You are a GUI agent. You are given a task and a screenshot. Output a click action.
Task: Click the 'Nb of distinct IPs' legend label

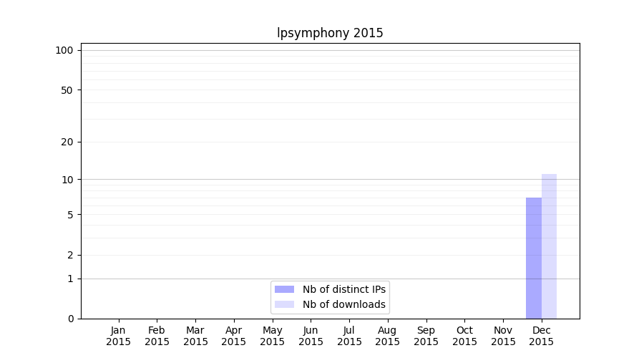(344, 289)
